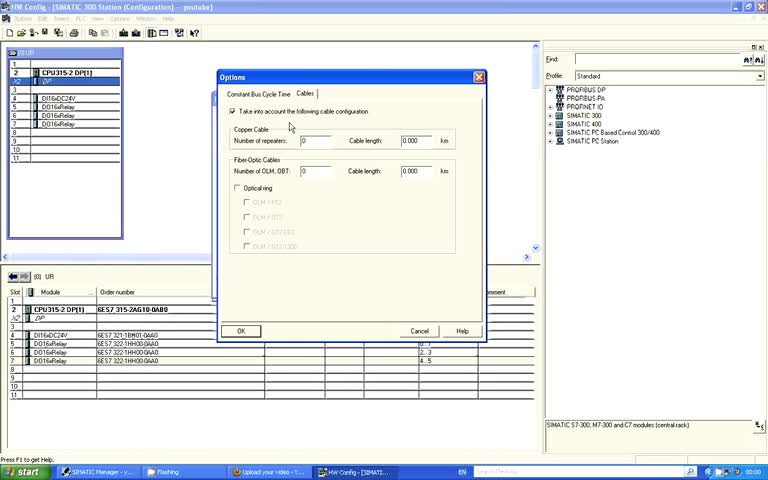This screenshot has width=768, height=480.
Task: Select CPU315-2 DP(1) row in rack
Action: point(65,73)
